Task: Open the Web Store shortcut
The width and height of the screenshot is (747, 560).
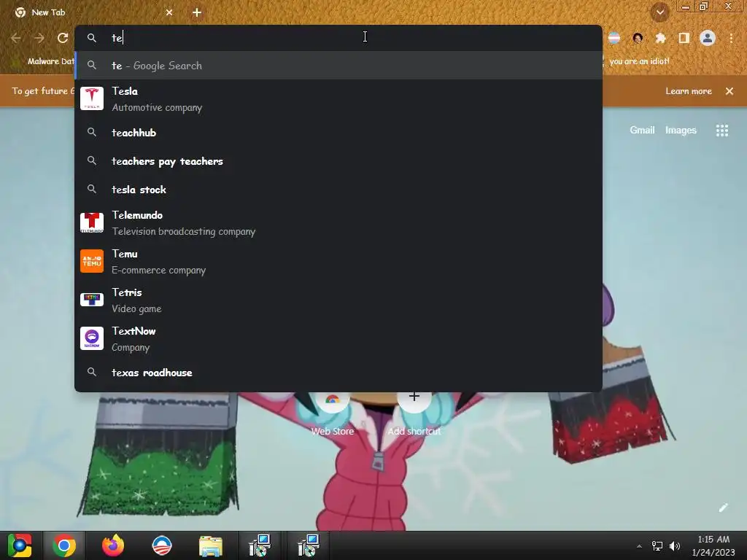Action: coord(333,414)
